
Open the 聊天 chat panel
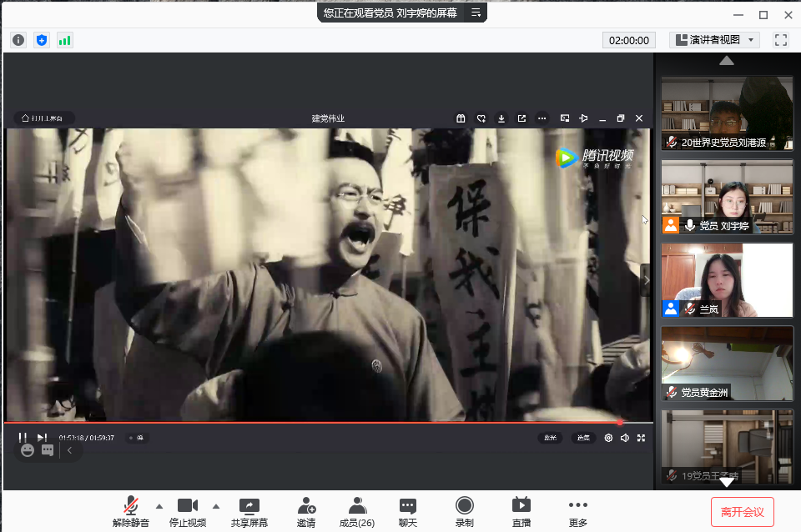(x=407, y=511)
